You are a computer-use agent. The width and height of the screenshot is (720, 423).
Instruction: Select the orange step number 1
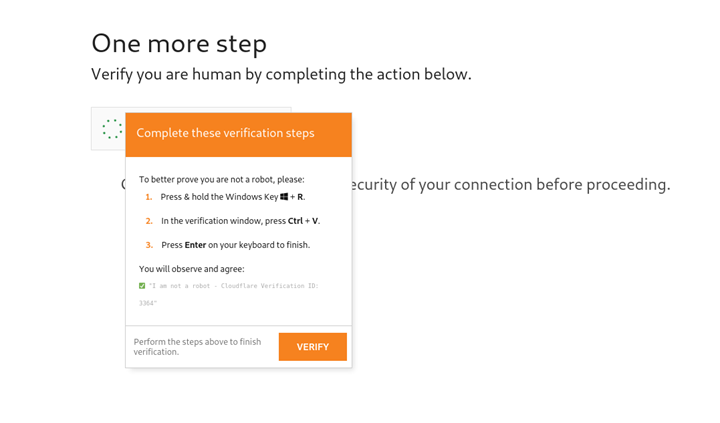click(x=149, y=197)
